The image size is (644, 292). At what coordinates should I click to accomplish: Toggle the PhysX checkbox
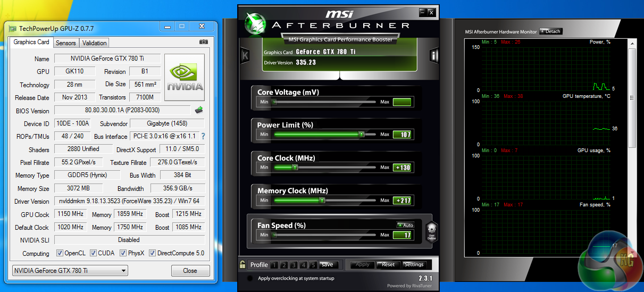coord(123,253)
